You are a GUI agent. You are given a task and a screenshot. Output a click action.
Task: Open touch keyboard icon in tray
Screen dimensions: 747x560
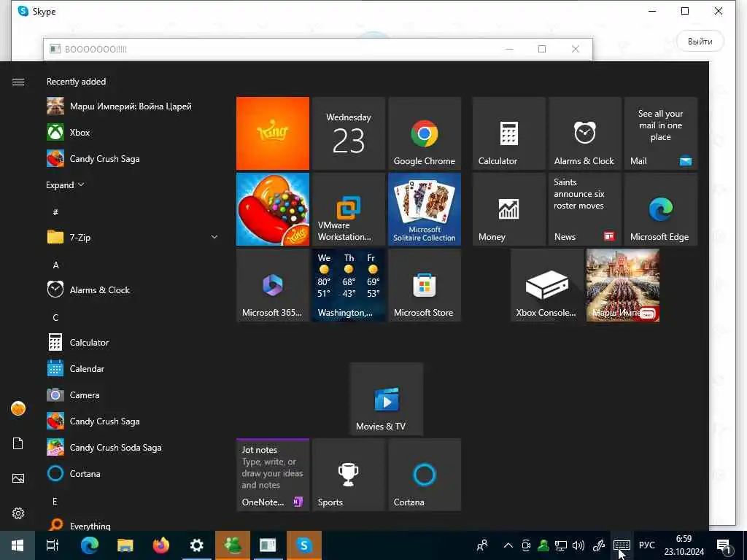point(622,545)
